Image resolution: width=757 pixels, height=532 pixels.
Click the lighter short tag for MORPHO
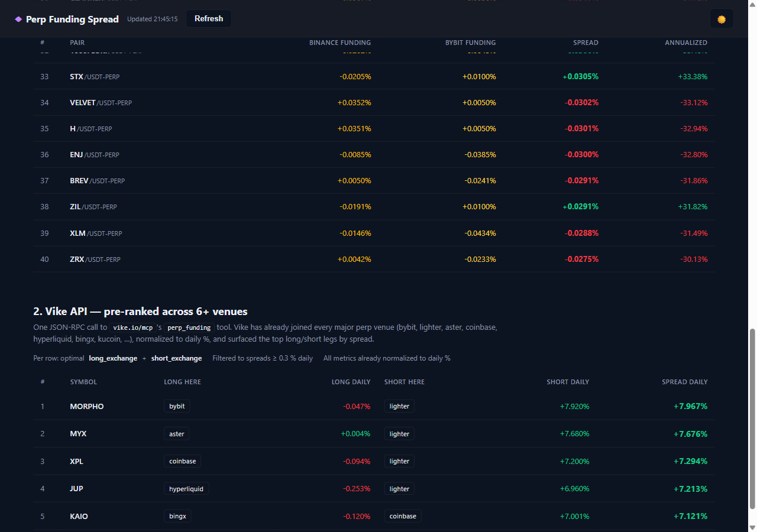pos(399,406)
